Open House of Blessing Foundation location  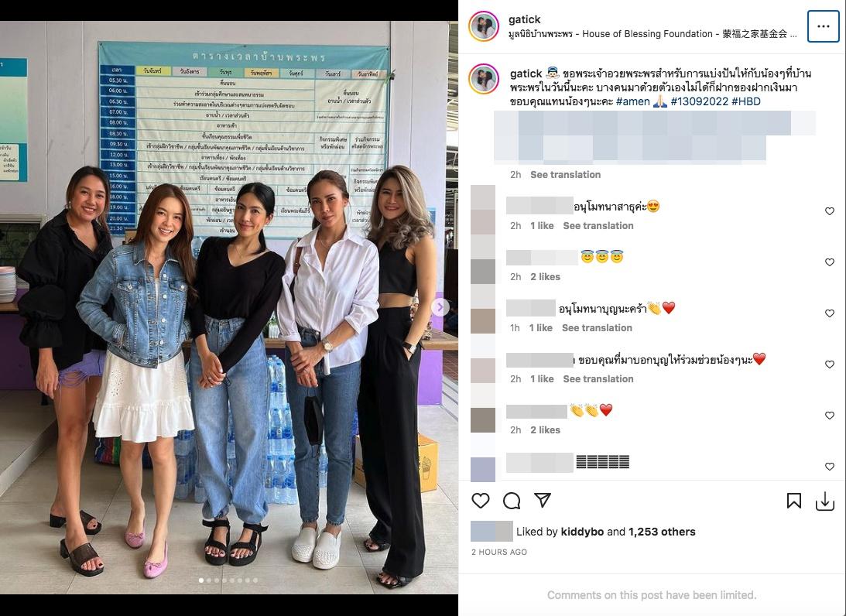click(652, 34)
